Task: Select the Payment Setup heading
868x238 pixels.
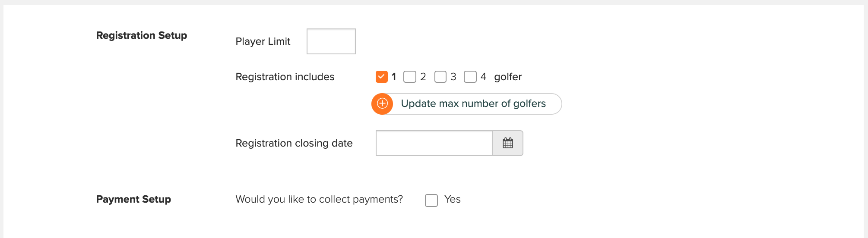Action: 133,199
